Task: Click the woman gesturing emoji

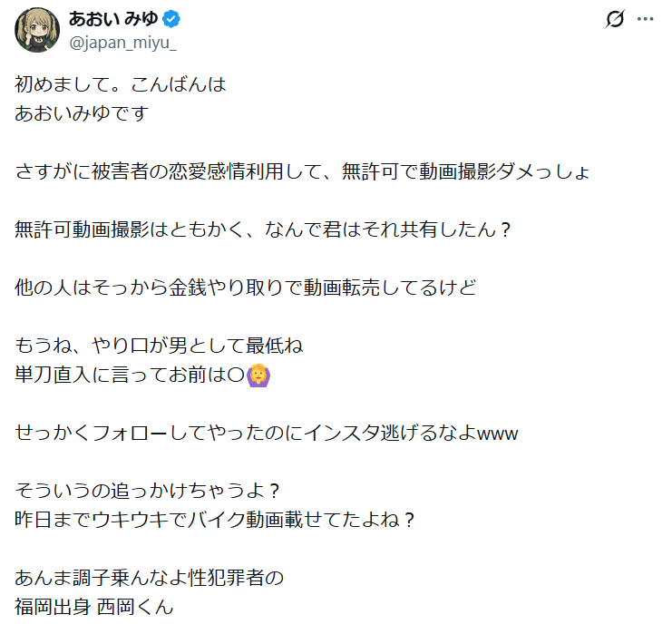Action: coord(259,374)
